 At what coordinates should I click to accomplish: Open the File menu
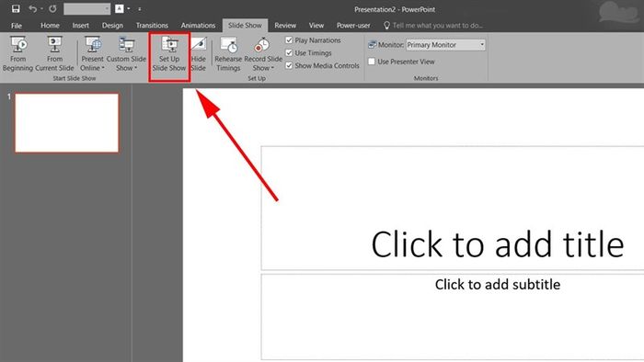pos(17,26)
